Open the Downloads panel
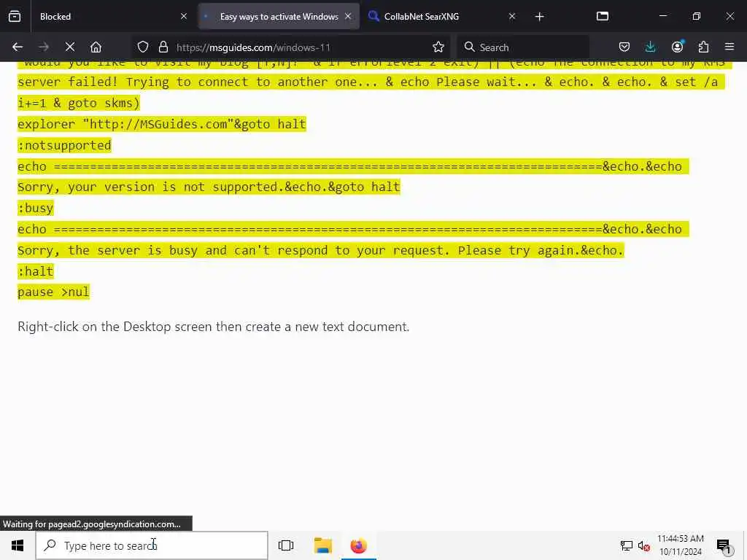747x560 pixels. pos(650,47)
